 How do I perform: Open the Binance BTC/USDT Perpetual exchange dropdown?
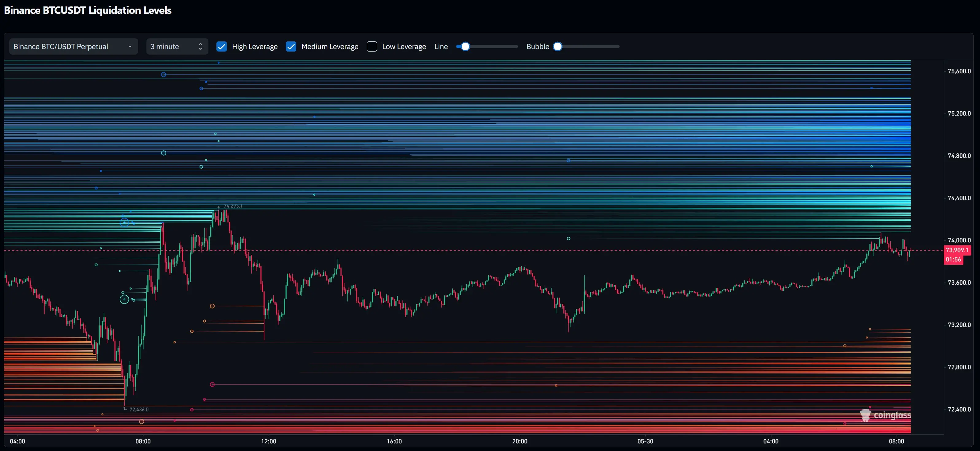(x=73, y=46)
